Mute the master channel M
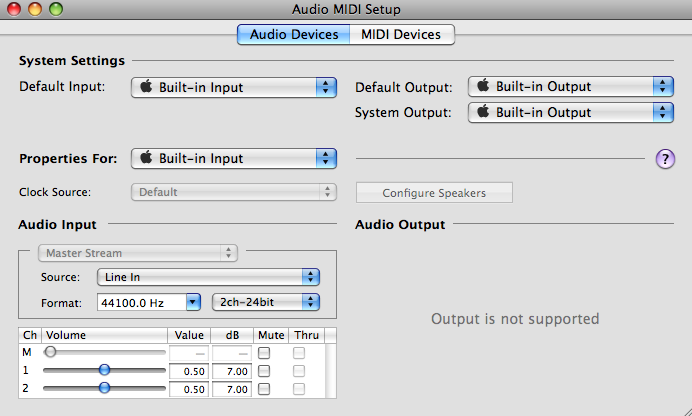 point(264,353)
